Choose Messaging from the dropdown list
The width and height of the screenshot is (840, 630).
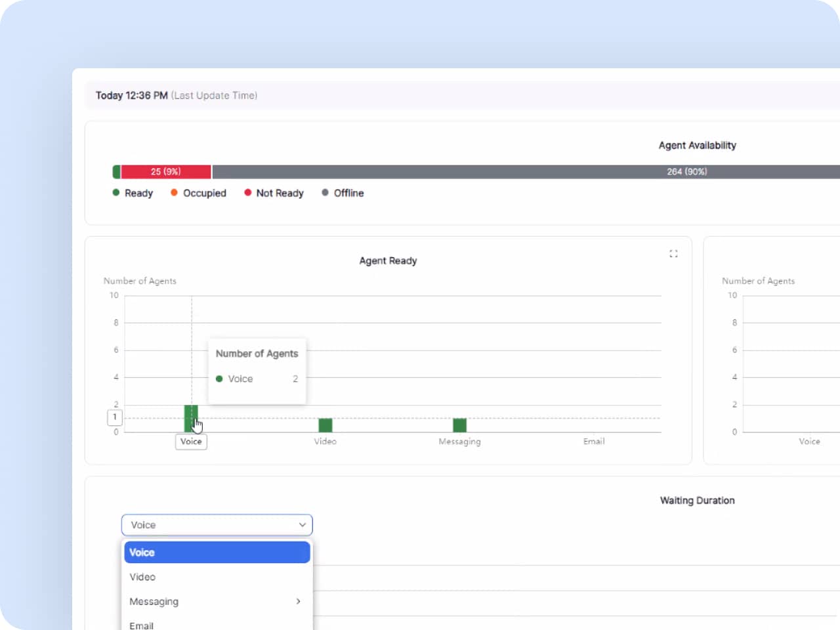(x=154, y=602)
